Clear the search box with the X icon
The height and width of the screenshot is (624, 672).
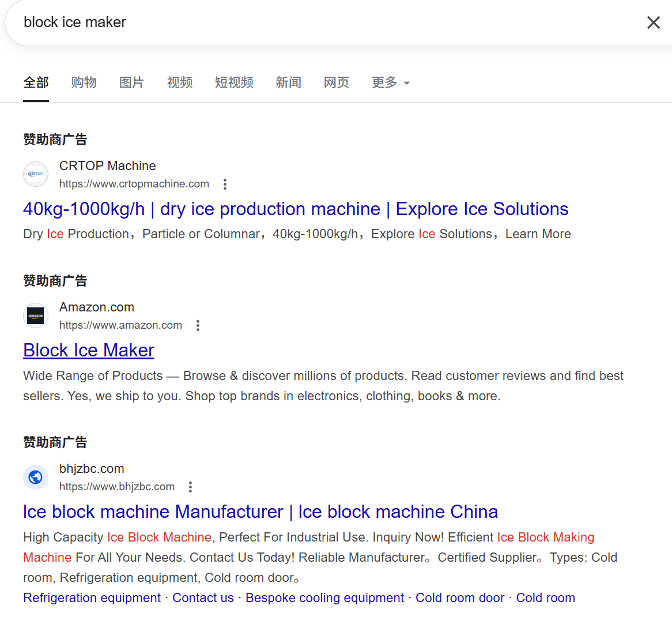pyautogui.click(x=653, y=22)
